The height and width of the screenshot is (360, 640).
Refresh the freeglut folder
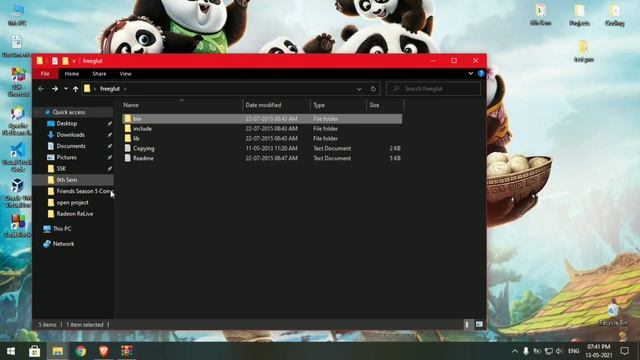click(373, 89)
